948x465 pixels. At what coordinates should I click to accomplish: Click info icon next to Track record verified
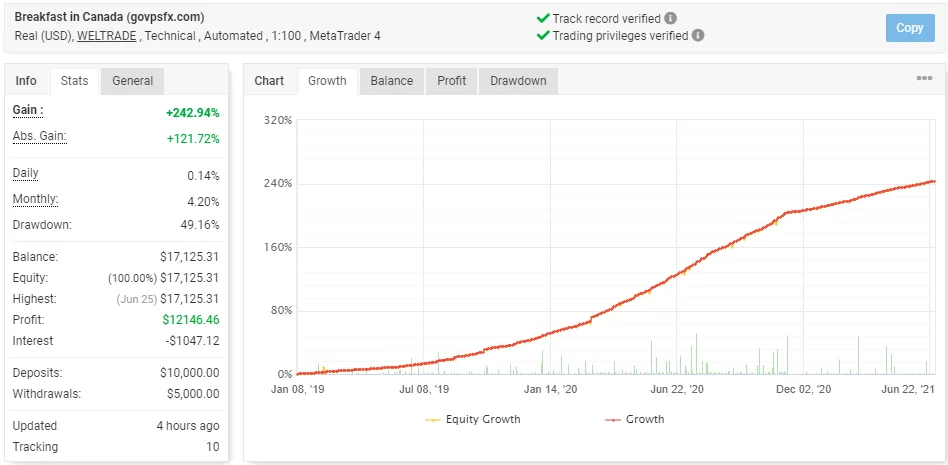670,18
